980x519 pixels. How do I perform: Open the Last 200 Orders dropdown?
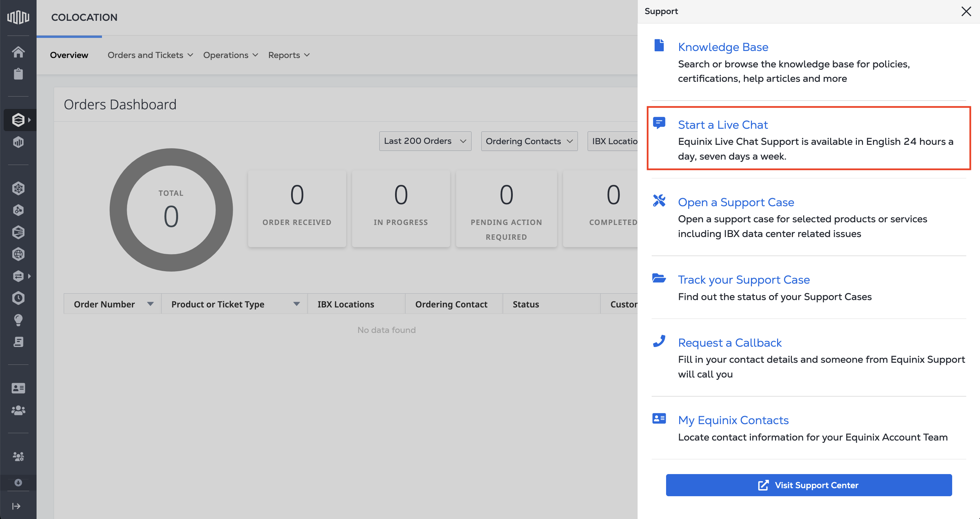click(x=425, y=141)
